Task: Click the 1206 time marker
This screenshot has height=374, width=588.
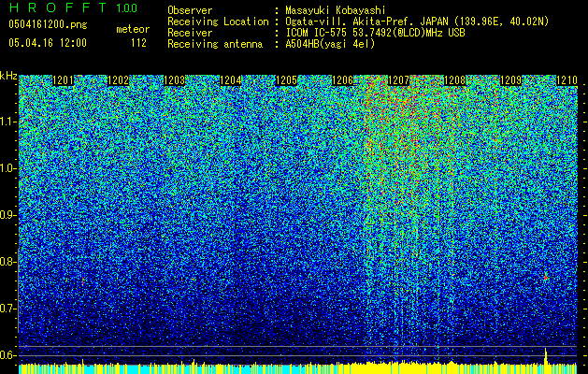Action: [x=342, y=80]
